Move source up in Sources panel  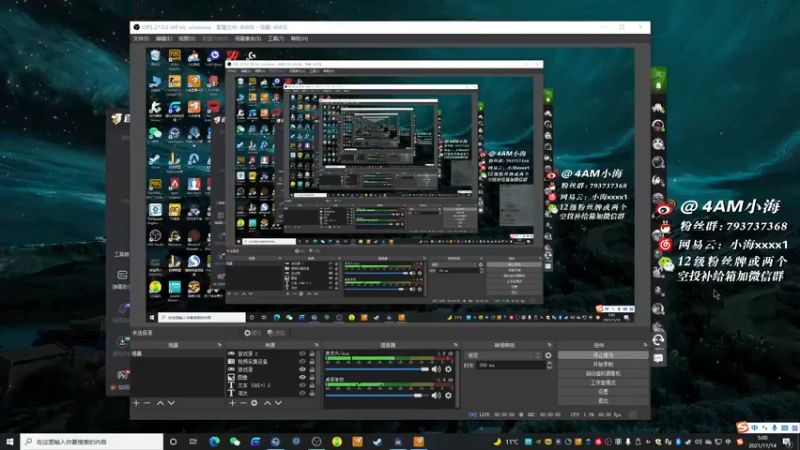point(267,403)
